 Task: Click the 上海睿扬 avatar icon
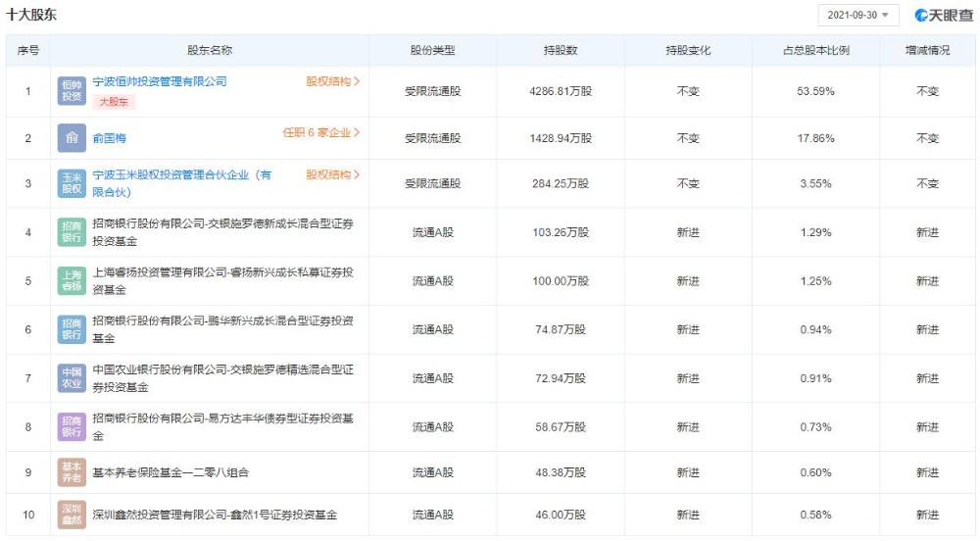(x=72, y=281)
